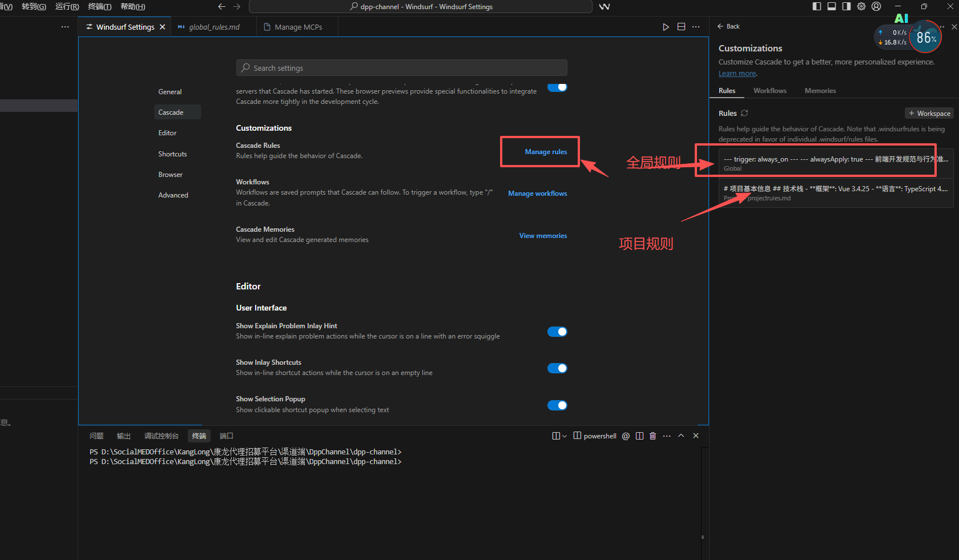This screenshot has height=560, width=959.
Task: Open the 终端(T) menu
Action: click(x=100, y=6)
